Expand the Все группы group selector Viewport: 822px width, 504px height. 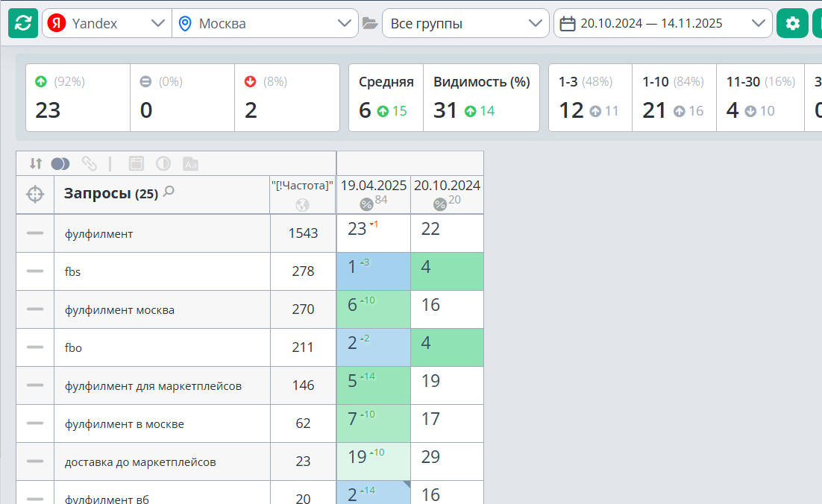tap(465, 23)
